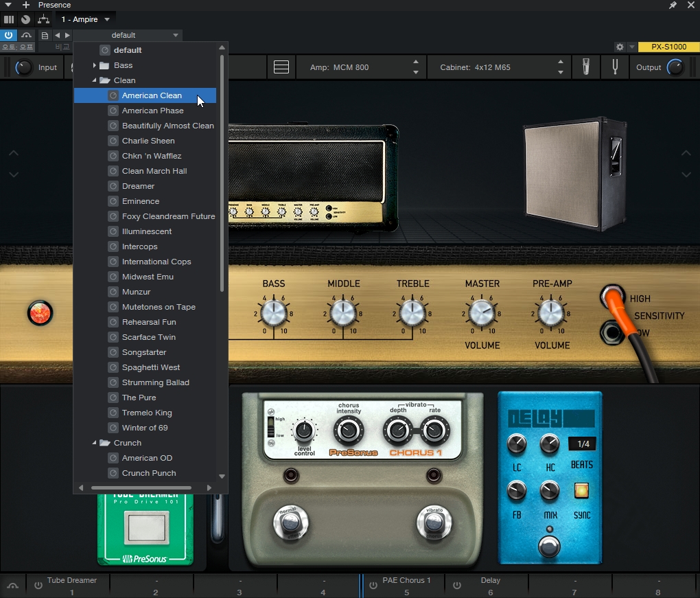
Task: Open the settings gear near PX-S1000
Action: point(620,47)
